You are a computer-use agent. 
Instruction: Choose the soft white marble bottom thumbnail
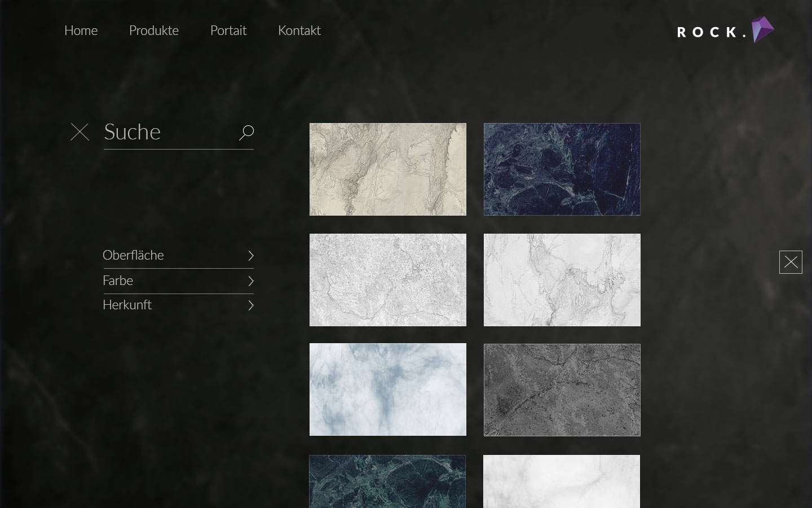pos(561,481)
